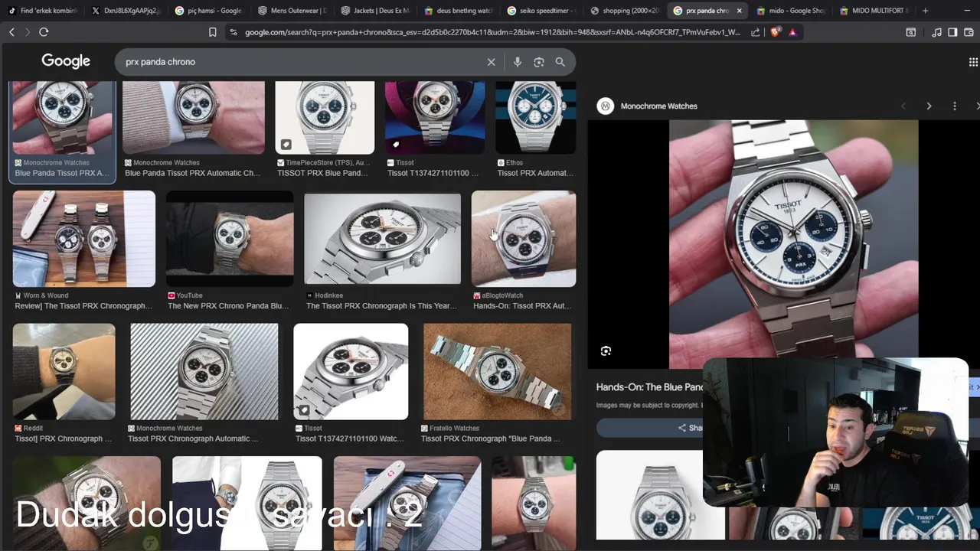Search inside image with Lens icon on preview
980x551 pixels.
coord(606,350)
